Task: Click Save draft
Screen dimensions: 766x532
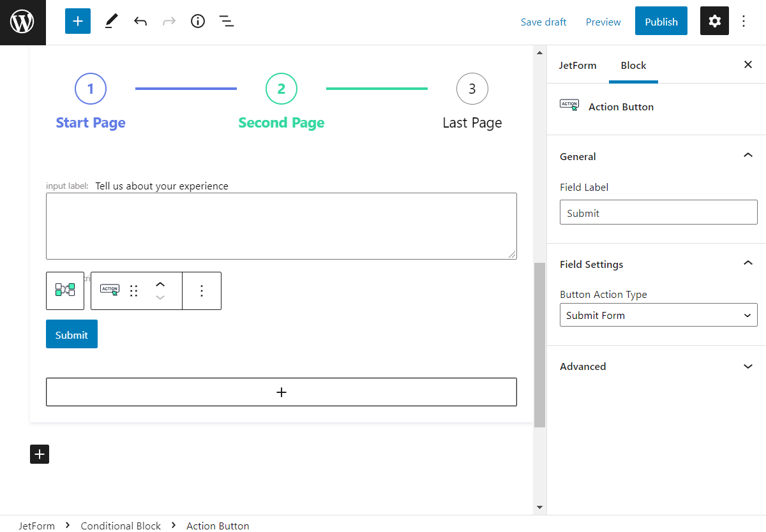Action: [543, 21]
